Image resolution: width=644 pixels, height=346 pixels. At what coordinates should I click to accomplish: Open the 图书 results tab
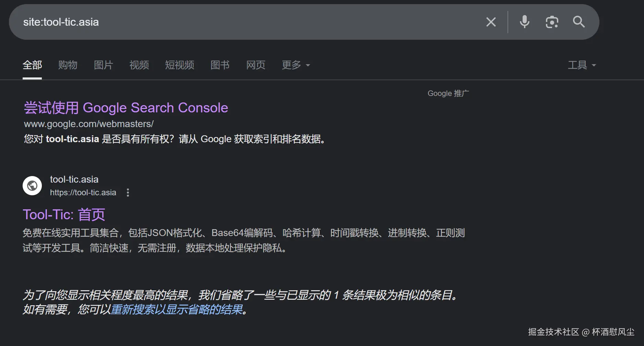[220, 65]
